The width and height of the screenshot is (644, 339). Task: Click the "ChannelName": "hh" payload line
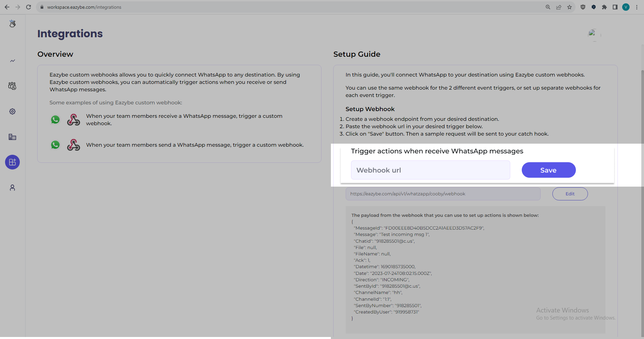point(378,292)
